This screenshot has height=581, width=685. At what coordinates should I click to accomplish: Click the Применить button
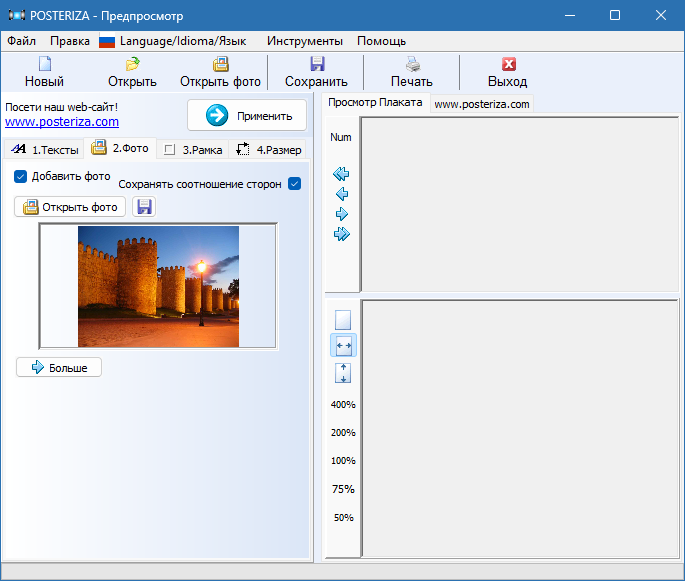point(247,115)
